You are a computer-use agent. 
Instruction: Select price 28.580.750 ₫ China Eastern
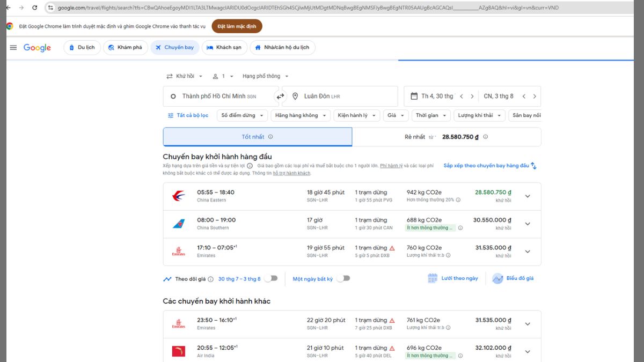click(493, 192)
